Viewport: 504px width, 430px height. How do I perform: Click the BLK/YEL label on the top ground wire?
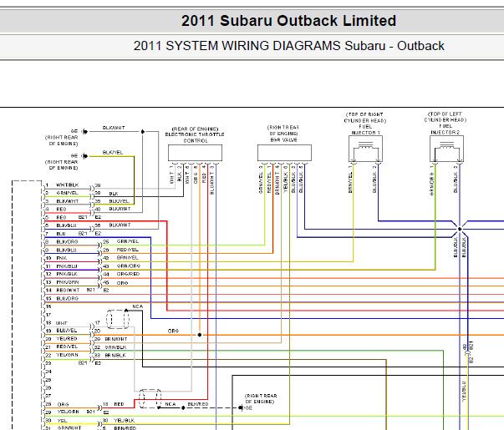(x=113, y=152)
